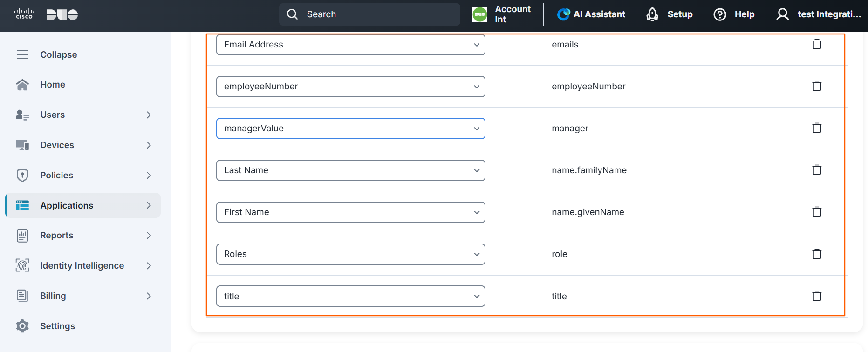Open the Help menu
The width and height of the screenshot is (868, 352).
[x=734, y=14]
